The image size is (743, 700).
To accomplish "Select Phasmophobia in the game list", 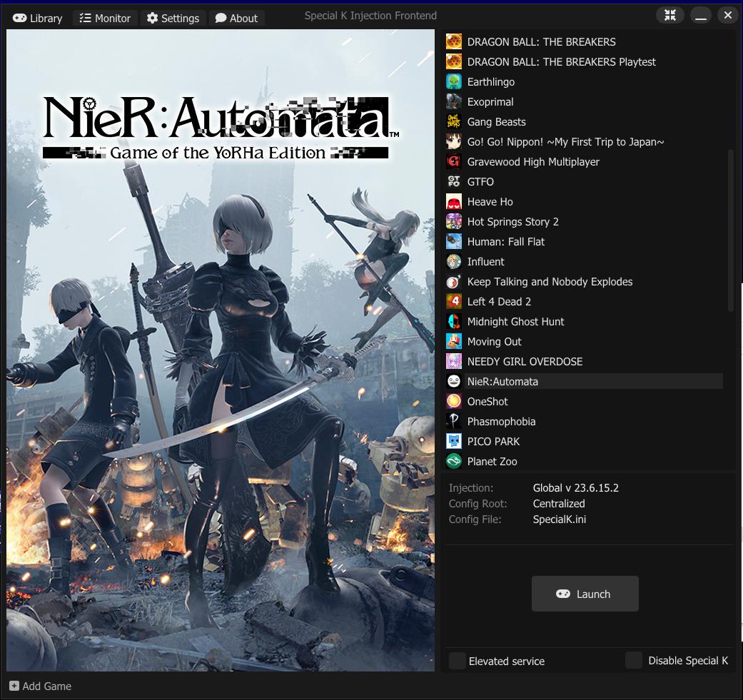I will click(x=501, y=421).
